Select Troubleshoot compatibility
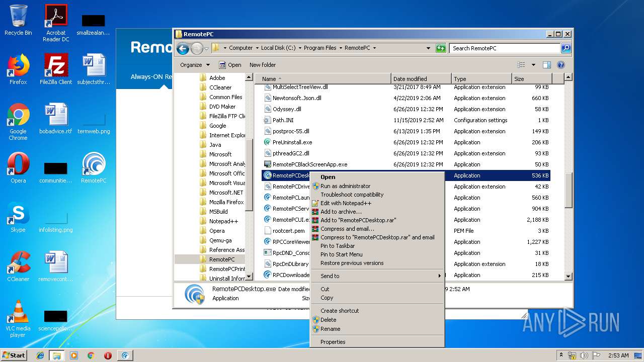 [377, 195]
